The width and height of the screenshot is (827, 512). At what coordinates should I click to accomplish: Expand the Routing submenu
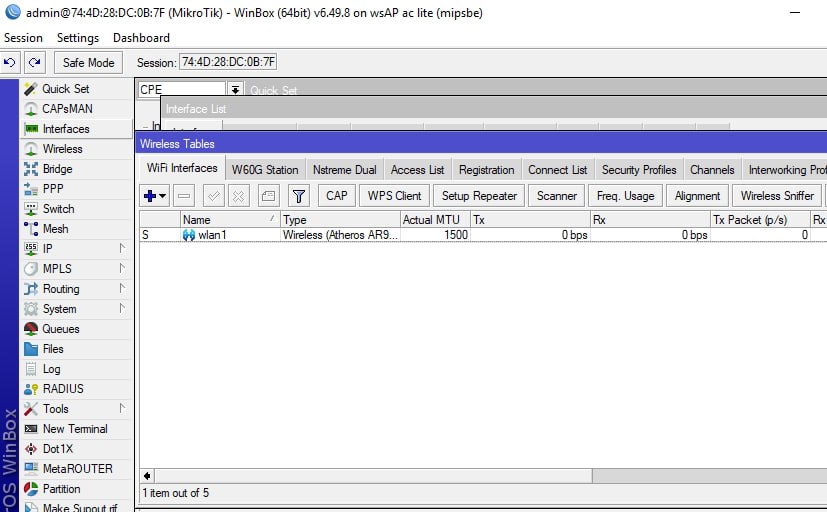click(122, 288)
